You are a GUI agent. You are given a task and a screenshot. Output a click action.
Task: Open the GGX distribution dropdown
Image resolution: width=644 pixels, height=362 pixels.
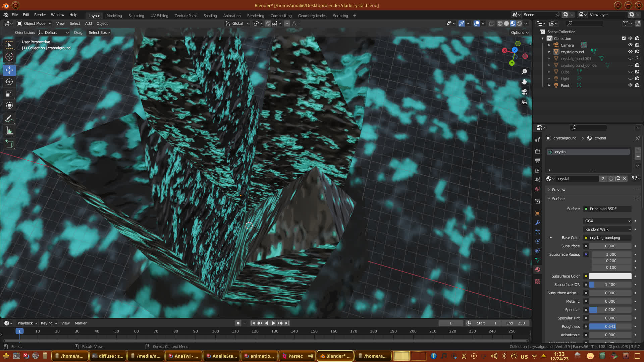coord(607,221)
